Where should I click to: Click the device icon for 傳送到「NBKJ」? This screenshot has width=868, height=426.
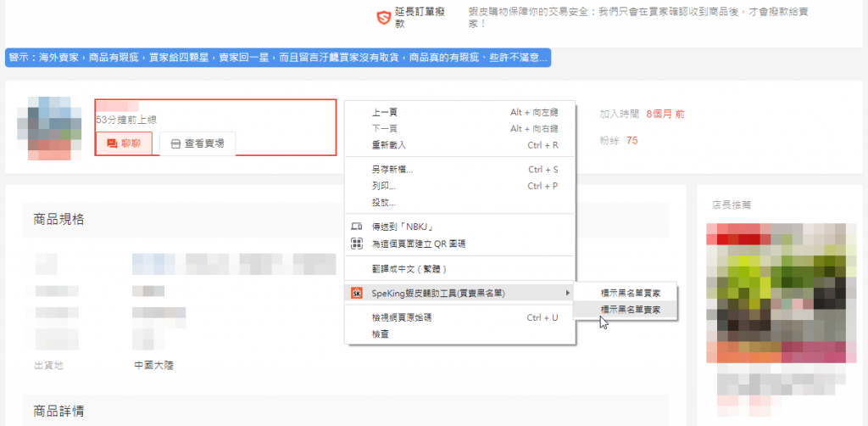point(357,227)
